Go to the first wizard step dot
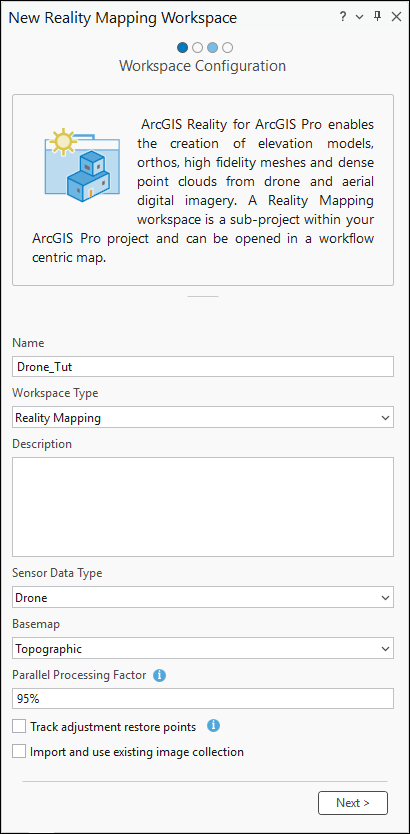This screenshot has width=410, height=834. (x=182, y=48)
